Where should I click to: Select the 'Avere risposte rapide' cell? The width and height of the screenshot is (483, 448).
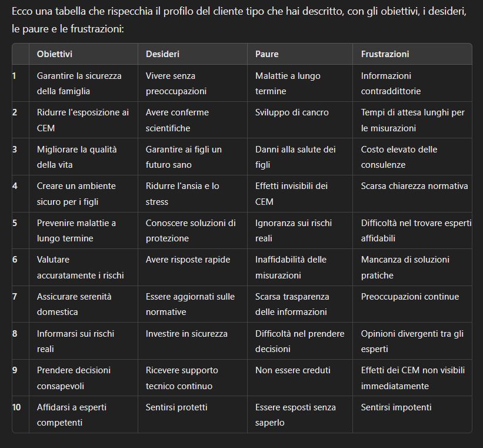tap(188, 260)
